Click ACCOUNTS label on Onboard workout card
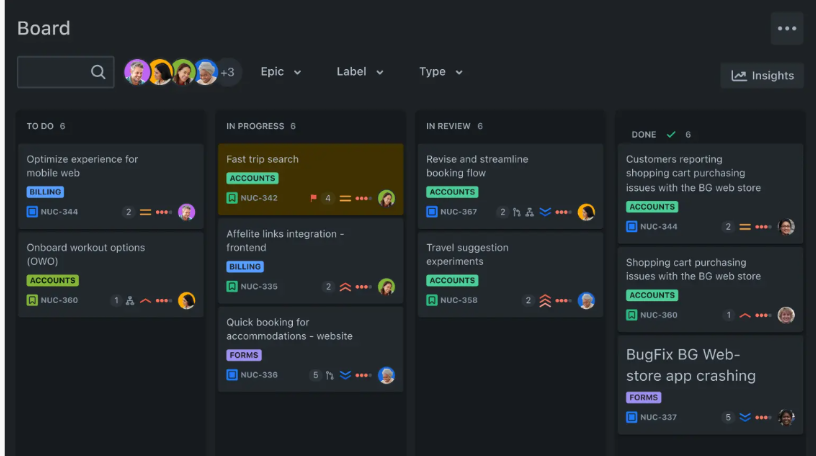 click(53, 281)
